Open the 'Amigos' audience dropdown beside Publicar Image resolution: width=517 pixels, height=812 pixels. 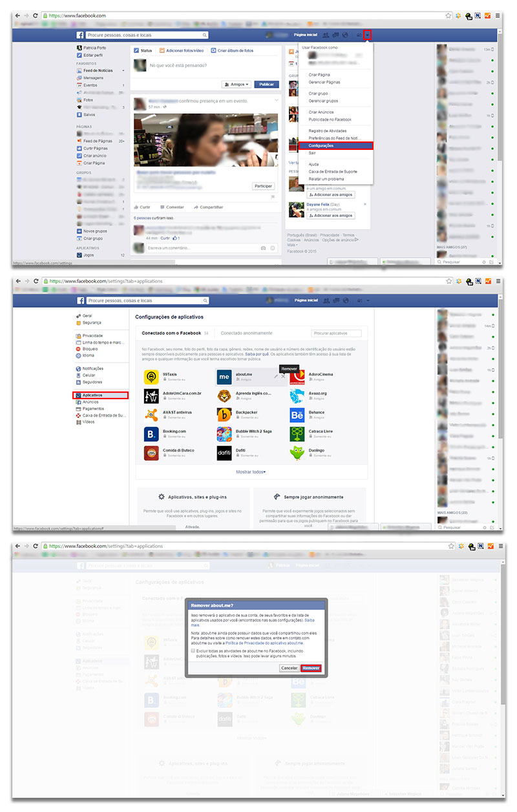coord(236,85)
